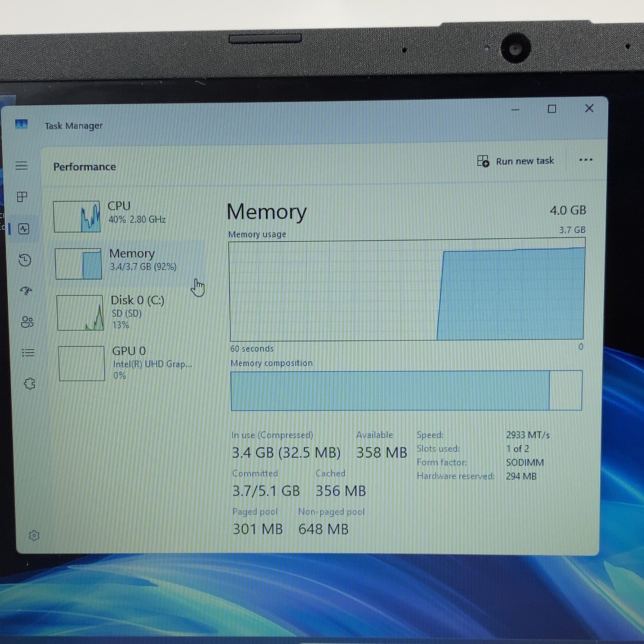Click the 2933 MT/s speed value
The width and height of the screenshot is (644, 644).
pyautogui.click(x=528, y=435)
